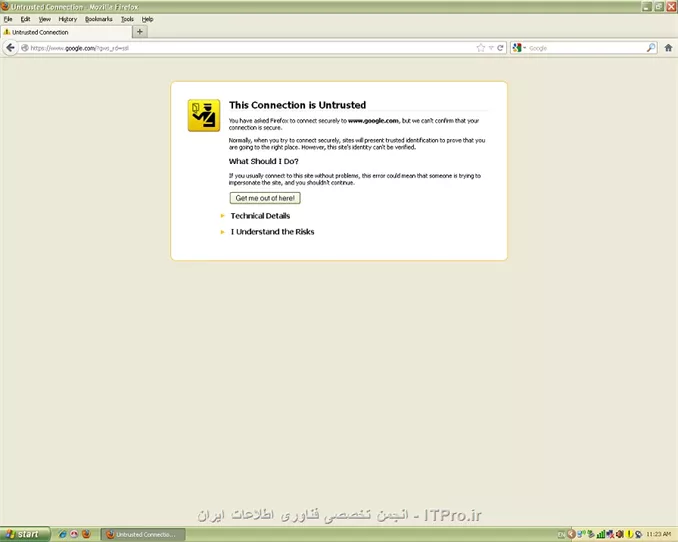
Task: Open the File menu
Action: 8,19
